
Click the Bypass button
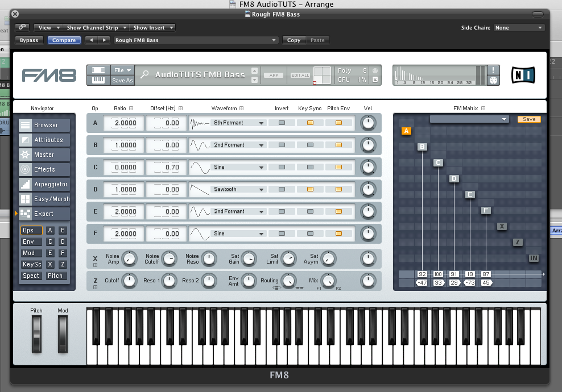(29, 40)
